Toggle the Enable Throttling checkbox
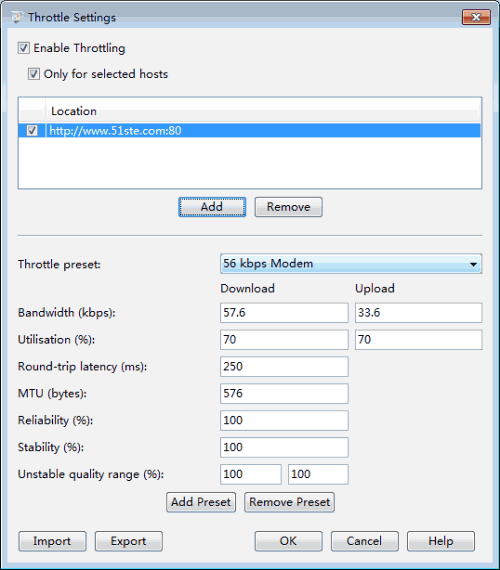Viewport: 500px width, 570px height. click(x=24, y=48)
